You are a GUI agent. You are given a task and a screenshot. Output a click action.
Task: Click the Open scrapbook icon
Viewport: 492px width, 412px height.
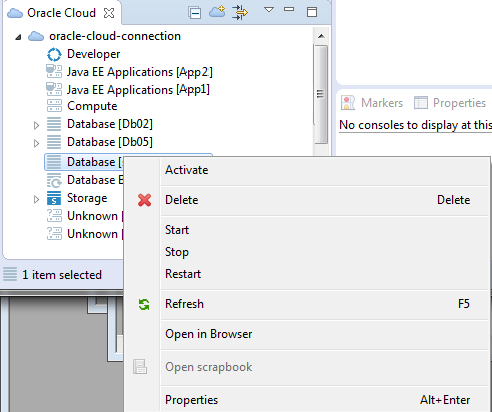(x=140, y=367)
